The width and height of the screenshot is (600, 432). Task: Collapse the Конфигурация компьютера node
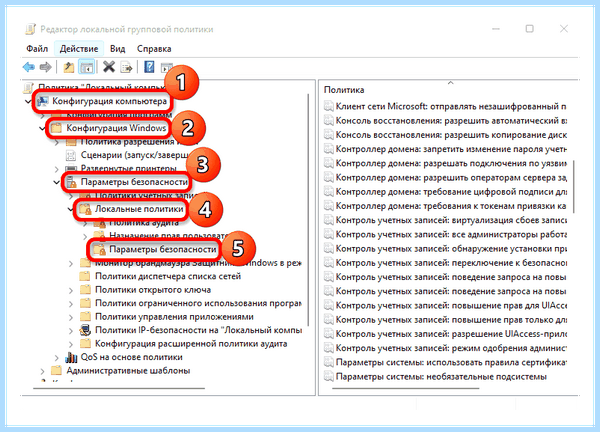pos(28,102)
